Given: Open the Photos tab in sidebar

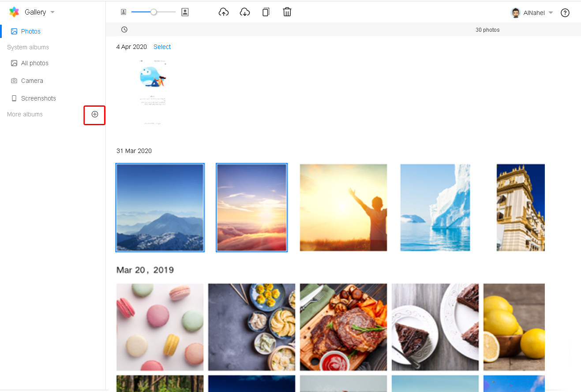Looking at the screenshot, I should click(x=30, y=31).
